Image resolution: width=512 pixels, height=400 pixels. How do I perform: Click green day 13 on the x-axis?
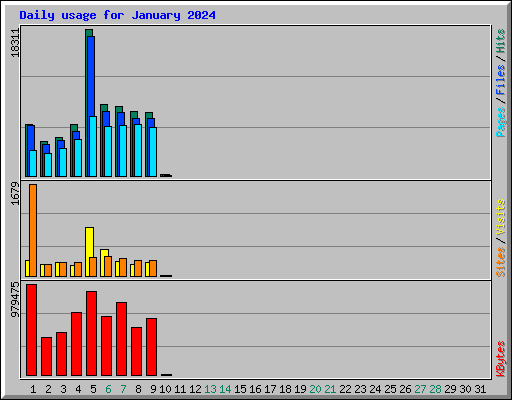point(210,389)
